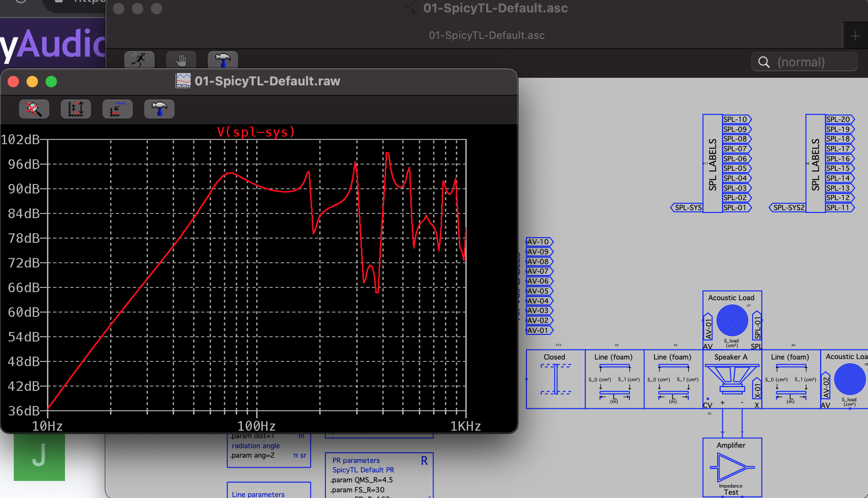Click the V(spl-sys) trace label
The width and height of the screenshot is (868, 498).
(x=256, y=132)
